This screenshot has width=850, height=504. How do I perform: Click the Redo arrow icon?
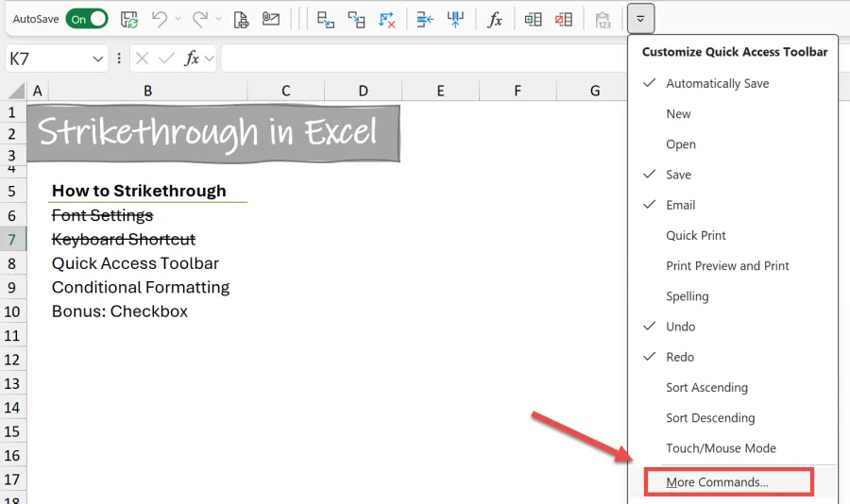[x=199, y=19]
